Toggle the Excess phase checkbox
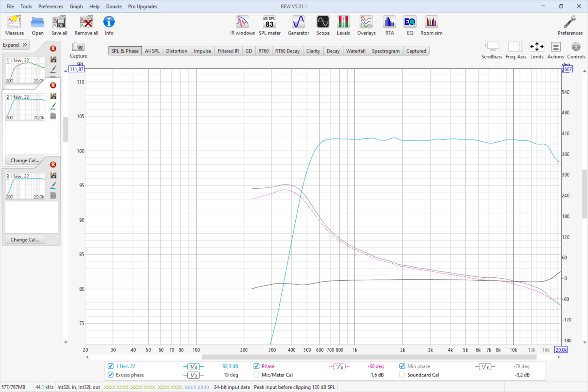 [x=111, y=375]
